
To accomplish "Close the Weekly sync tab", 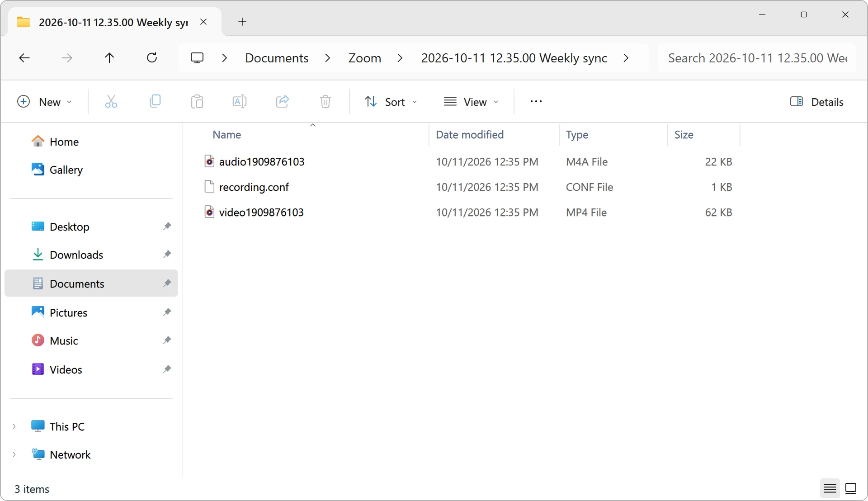I will 203,22.
